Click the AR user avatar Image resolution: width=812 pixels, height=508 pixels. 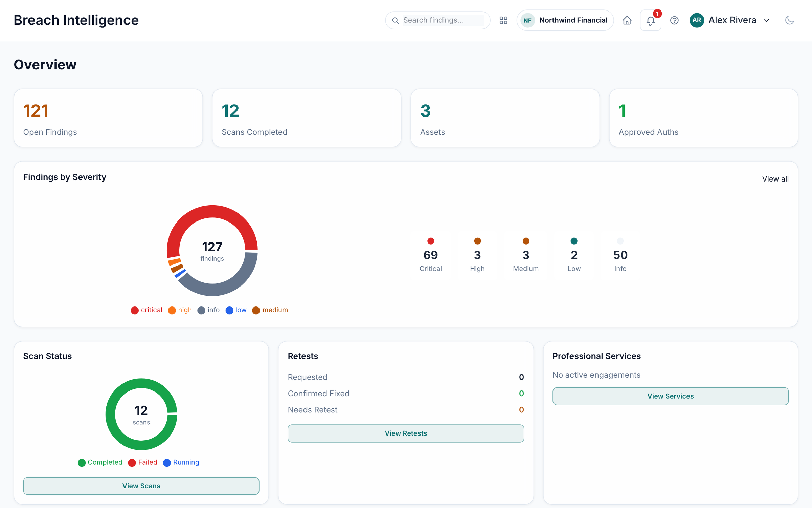697,20
